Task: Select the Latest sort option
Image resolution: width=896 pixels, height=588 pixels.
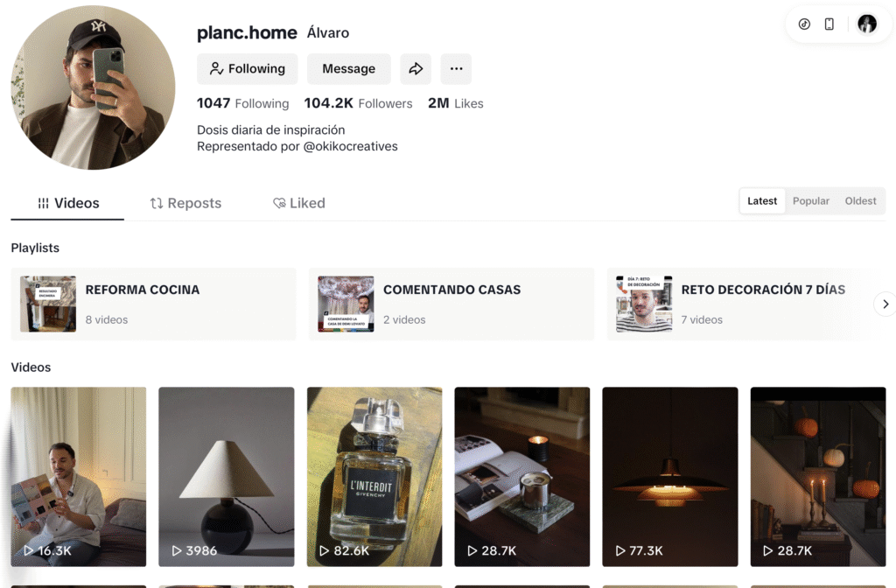Action: [762, 201]
